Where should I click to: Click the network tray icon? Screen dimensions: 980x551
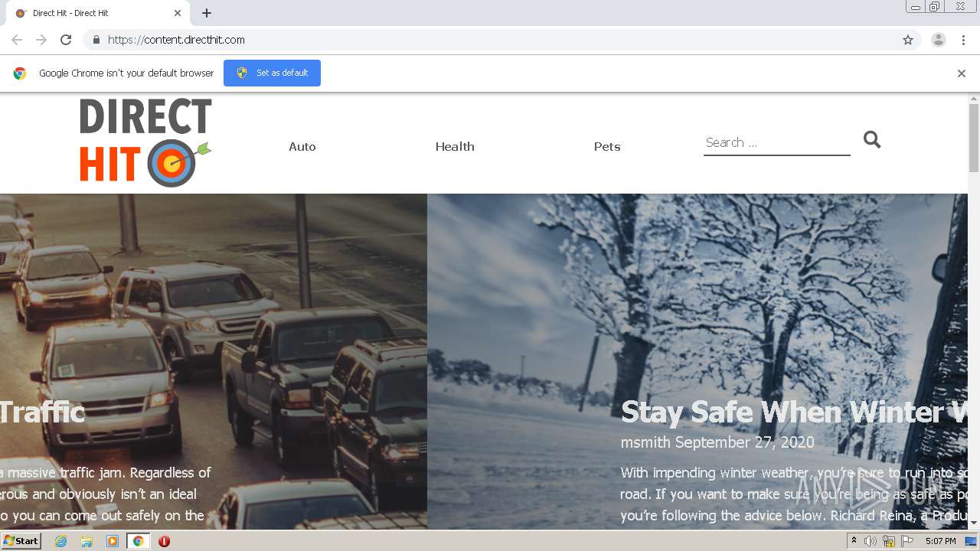[889, 541]
